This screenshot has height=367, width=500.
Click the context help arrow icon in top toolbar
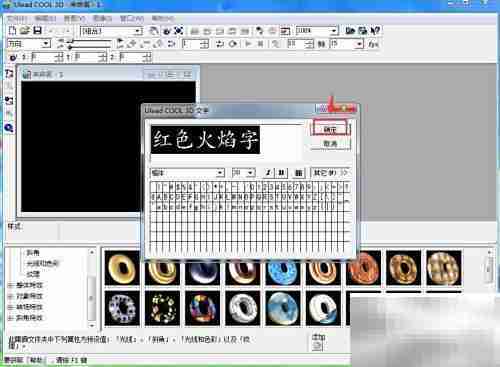click(x=375, y=31)
